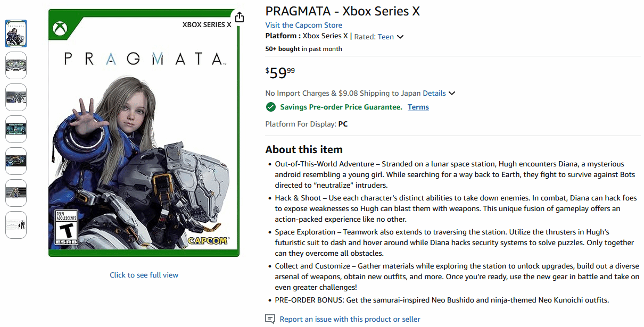Screen dimensions: 644x327
Task: Click 'Report an issue with this product or seller'
Action: (350, 319)
